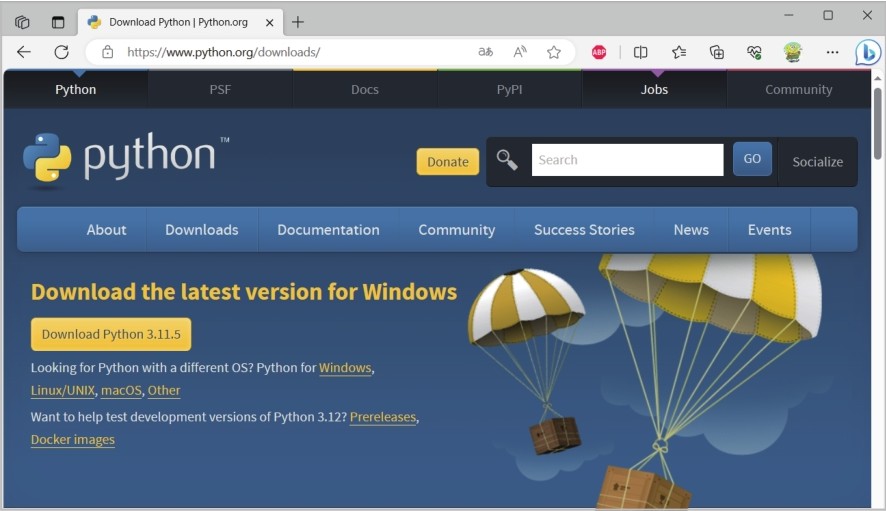Reload the page with refresh icon

tap(62, 52)
